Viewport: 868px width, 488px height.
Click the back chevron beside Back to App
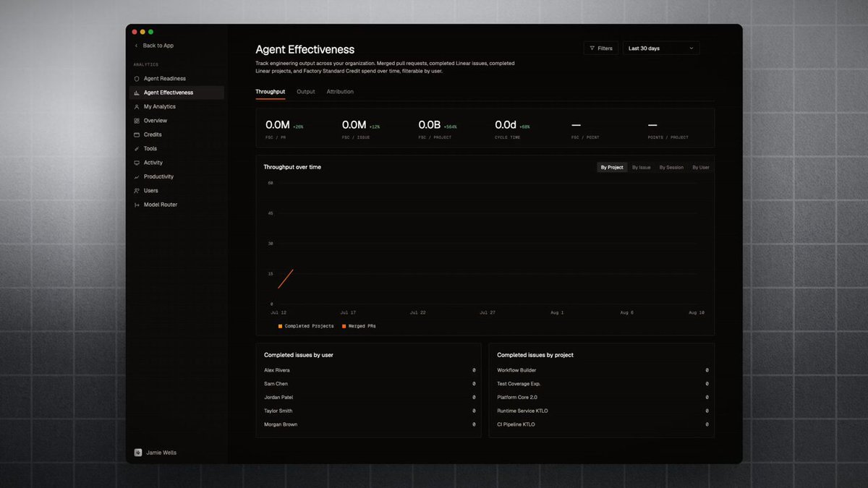coord(136,46)
